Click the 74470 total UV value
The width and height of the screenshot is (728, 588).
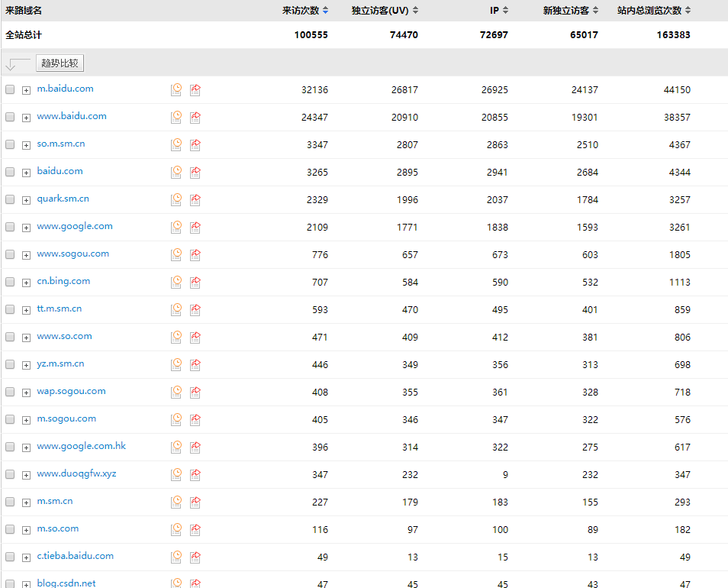[x=404, y=35]
